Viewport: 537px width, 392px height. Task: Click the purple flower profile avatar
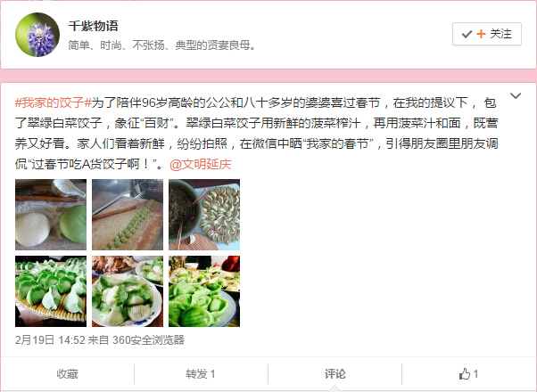click(x=37, y=35)
